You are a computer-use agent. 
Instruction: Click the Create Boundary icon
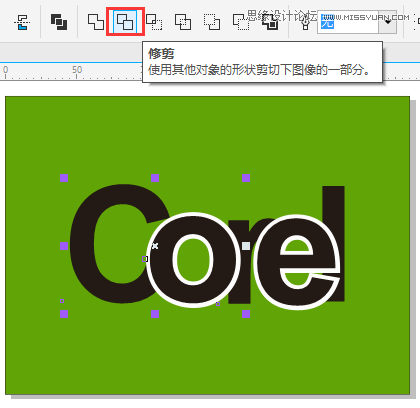click(x=271, y=23)
